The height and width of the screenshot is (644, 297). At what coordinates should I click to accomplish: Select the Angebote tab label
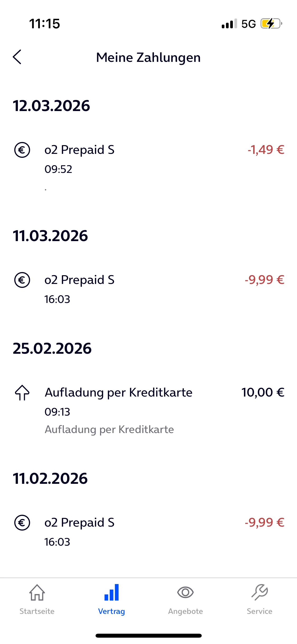coord(185,611)
